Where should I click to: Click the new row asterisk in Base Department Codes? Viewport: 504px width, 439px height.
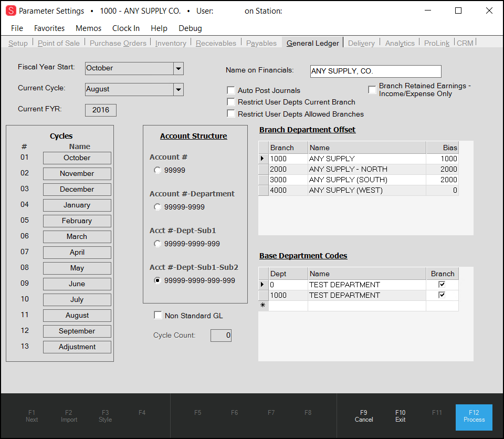tap(263, 306)
